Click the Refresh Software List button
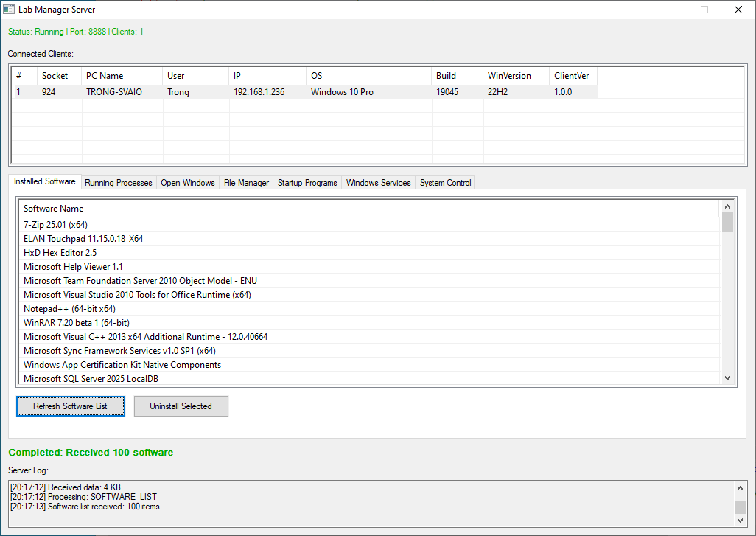 click(71, 406)
